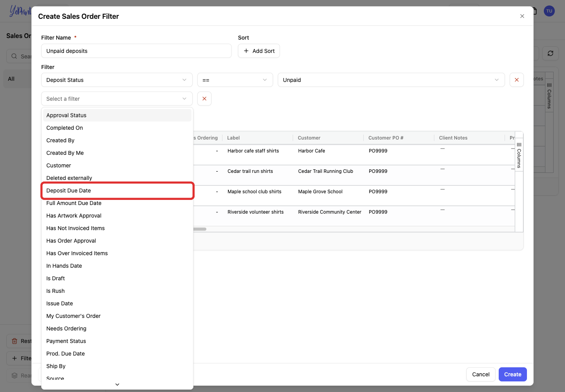The width and height of the screenshot is (565, 392).
Task: Choose Deposit Due Date filter option
Action: [117, 191]
